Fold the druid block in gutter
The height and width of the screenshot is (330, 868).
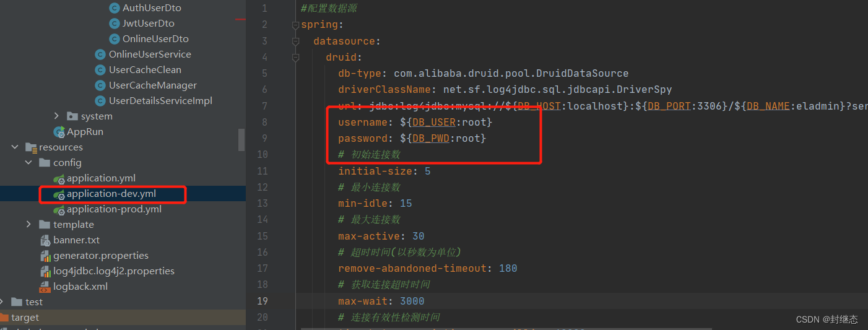pyautogui.click(x=295, y=57)
